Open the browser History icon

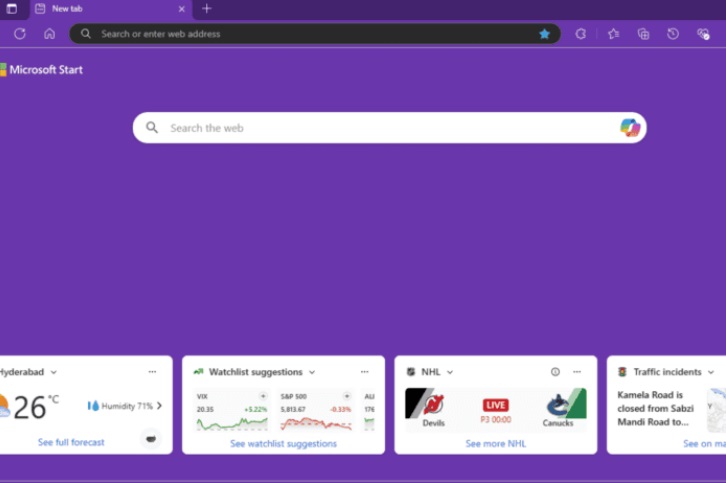pos(673,33)
